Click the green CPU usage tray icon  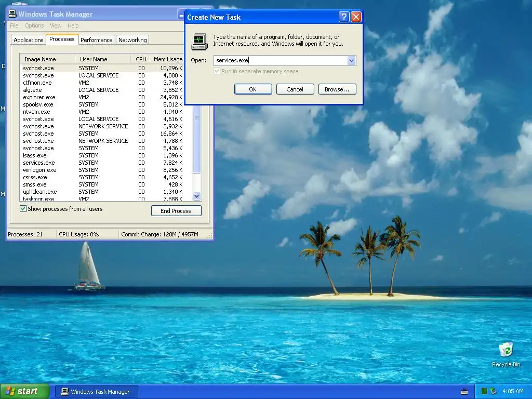pyautogui.click(x=484, y=391)
